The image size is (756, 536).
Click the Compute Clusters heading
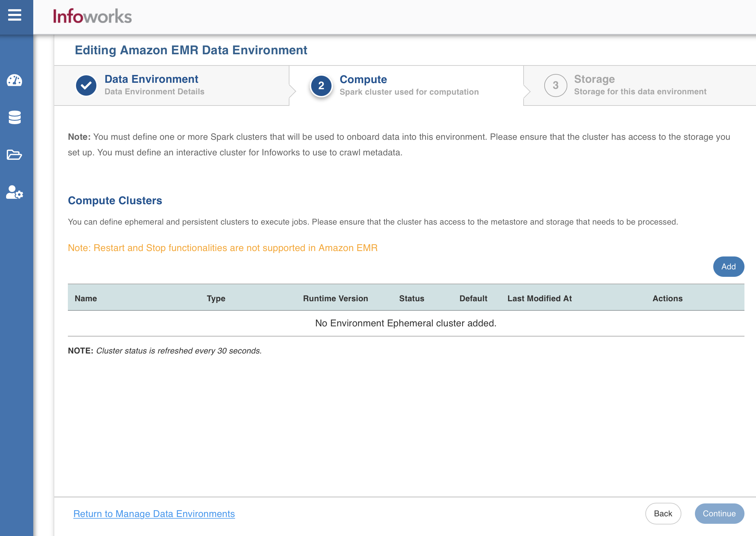[115, 200]
